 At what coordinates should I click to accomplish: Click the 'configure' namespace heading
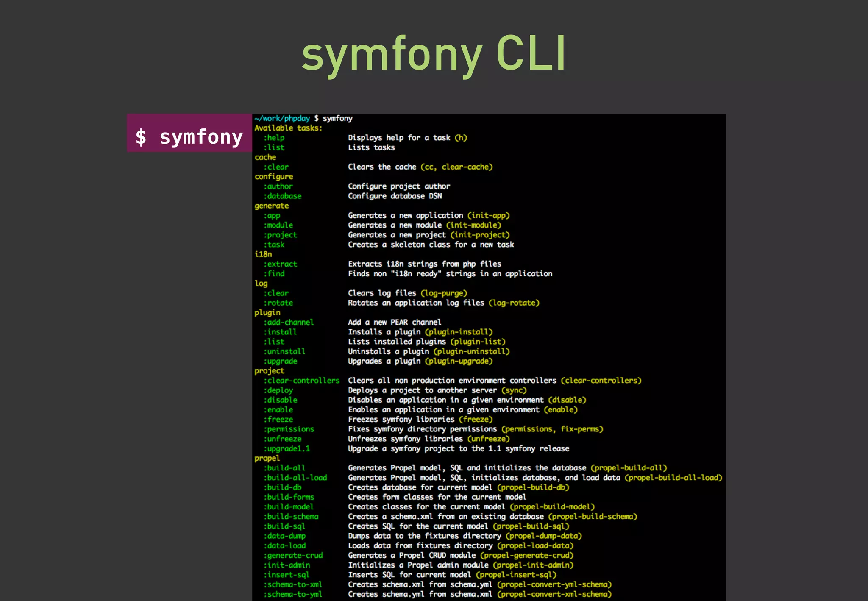tap(274, 177)
